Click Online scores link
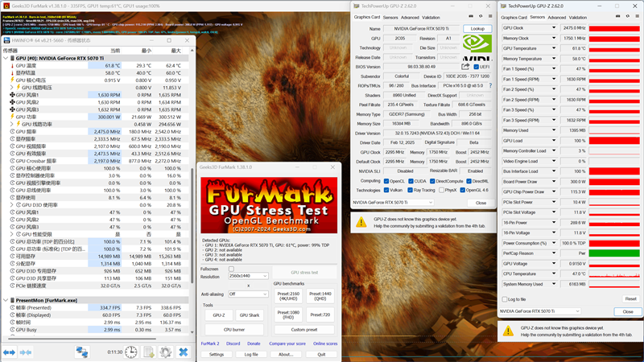Viewport: 644px width, 362px height. coord(325,343)
